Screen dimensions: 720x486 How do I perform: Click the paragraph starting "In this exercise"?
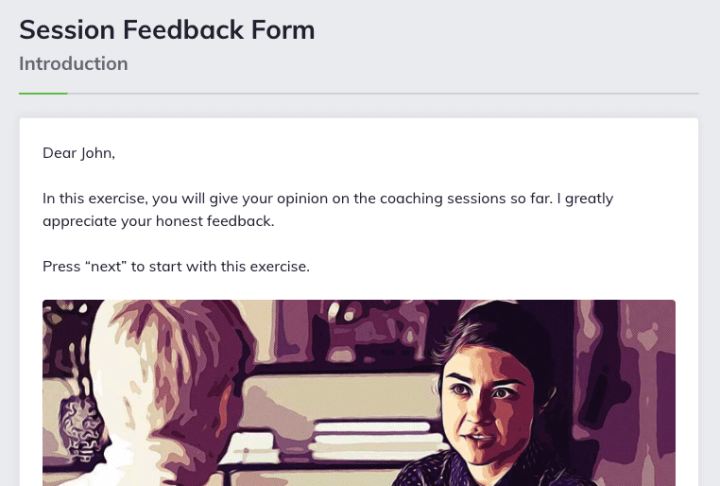pyautogui.click(x=328, y=198)
